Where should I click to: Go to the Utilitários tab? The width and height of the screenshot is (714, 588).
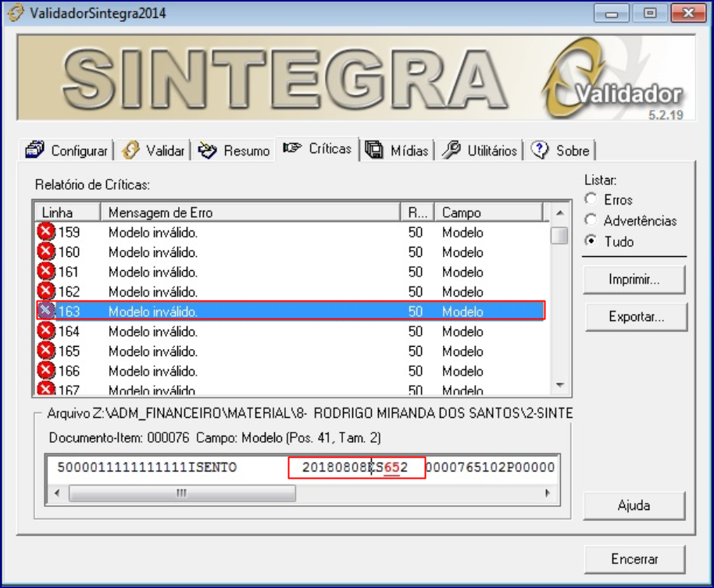(x=480, y=150)
